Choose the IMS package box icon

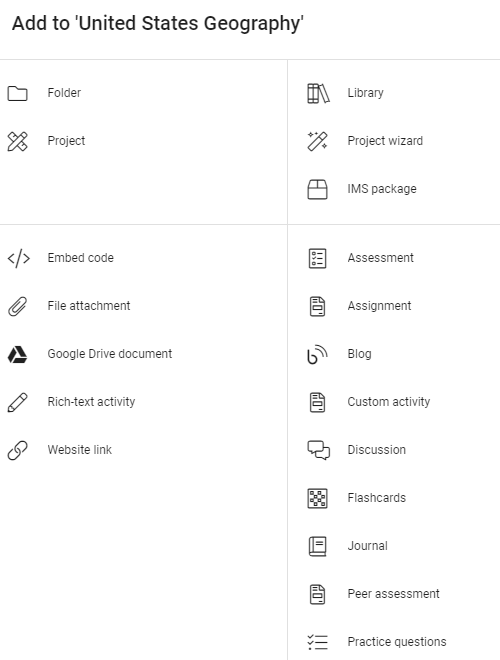(x=317, y=189)
